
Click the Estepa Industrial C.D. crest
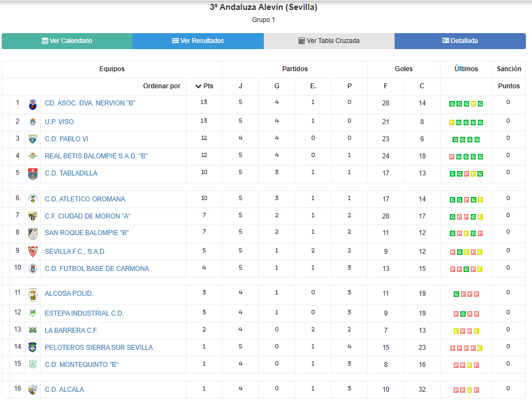click(x=33, y=313)
